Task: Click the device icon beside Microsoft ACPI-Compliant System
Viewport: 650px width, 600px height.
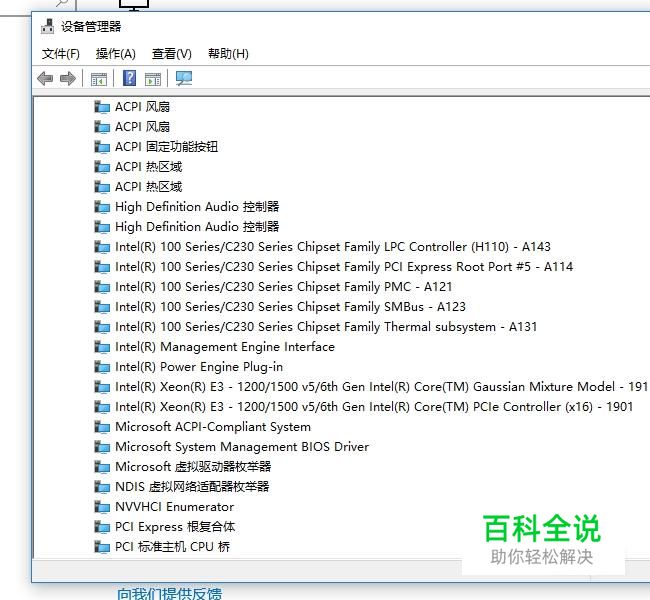Action: point(102,427)
